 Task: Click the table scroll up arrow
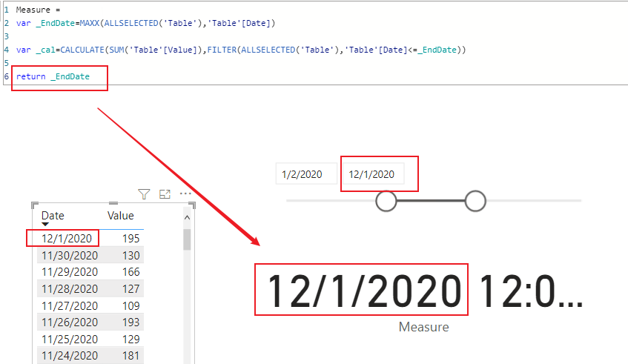187,217
